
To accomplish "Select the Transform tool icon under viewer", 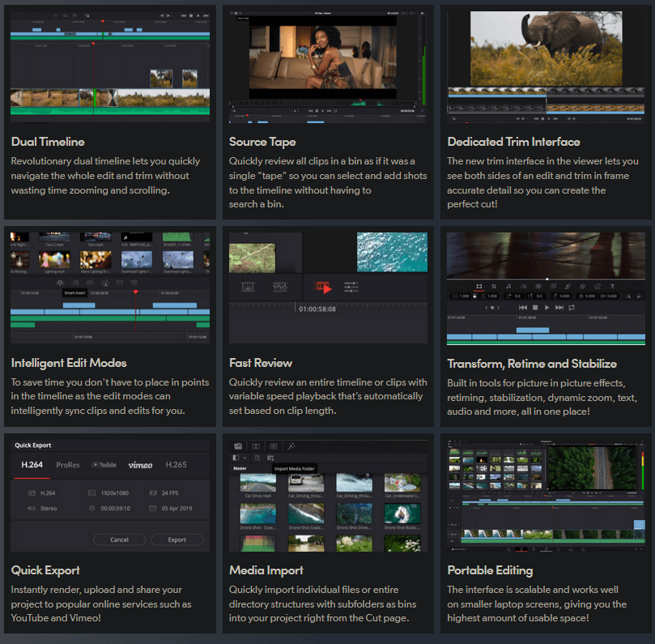I will point(479,286).
